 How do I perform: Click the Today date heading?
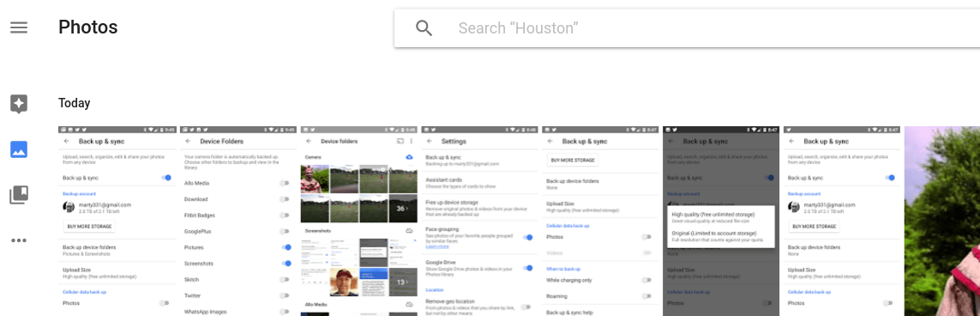[75, 103]
